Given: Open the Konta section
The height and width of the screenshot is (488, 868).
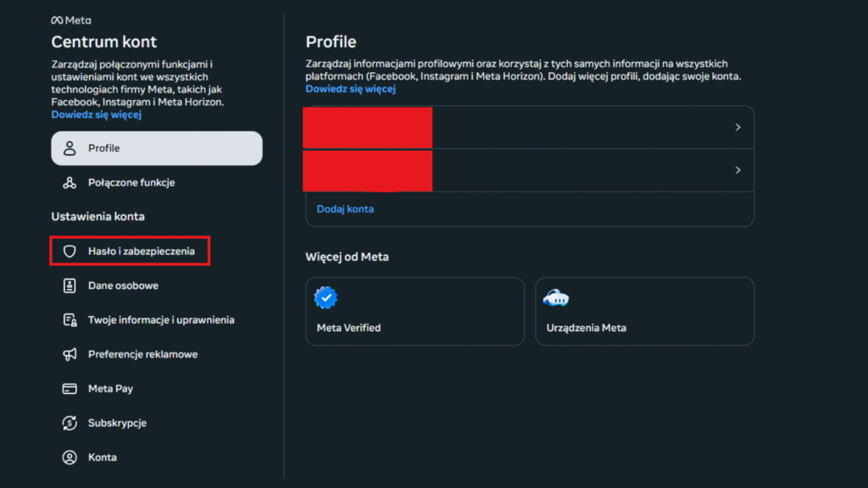Looking at the screenshot, I should point(157,457).
